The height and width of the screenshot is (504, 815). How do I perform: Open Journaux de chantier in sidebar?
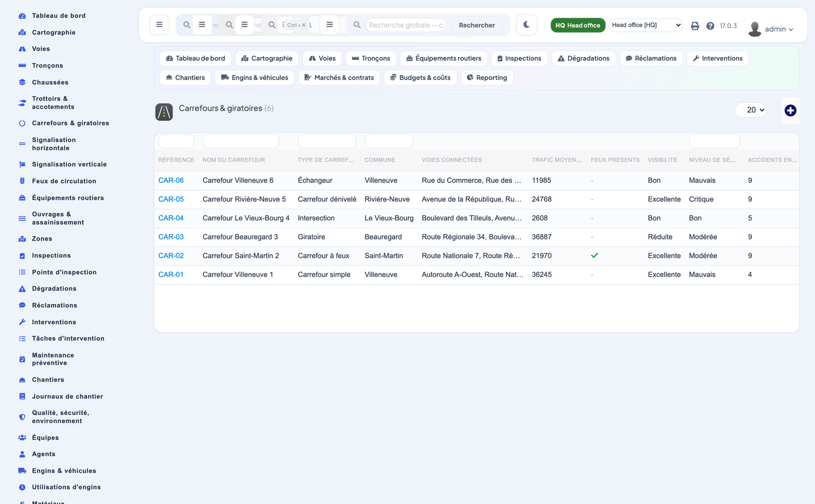coord(68,397)
